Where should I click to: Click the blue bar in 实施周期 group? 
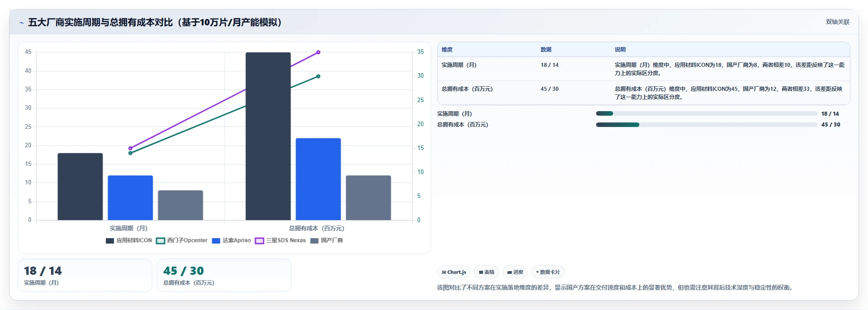point(130,197)
